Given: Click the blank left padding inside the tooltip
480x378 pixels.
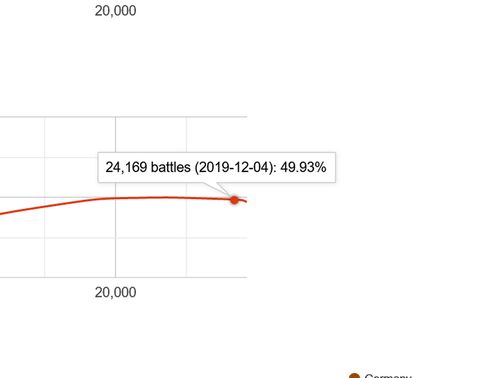Looking at the screenshot, I should click(x=102, y=167).
